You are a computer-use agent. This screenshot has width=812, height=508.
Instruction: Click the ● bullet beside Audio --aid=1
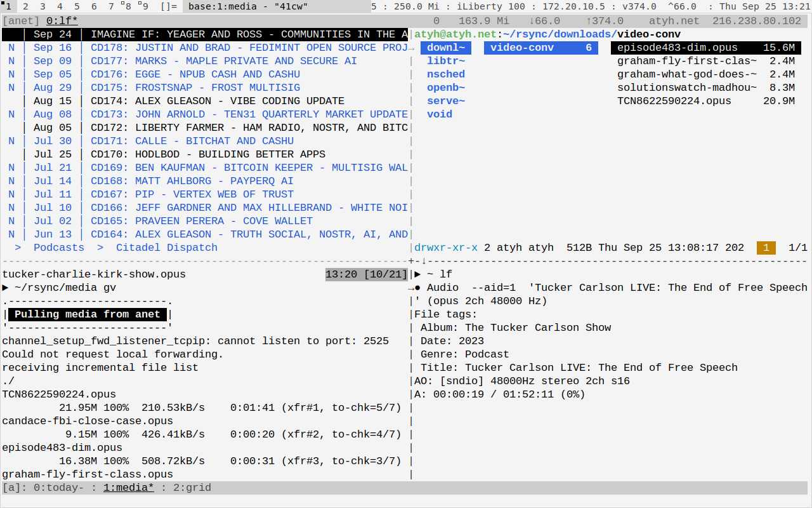click(417, 288)
